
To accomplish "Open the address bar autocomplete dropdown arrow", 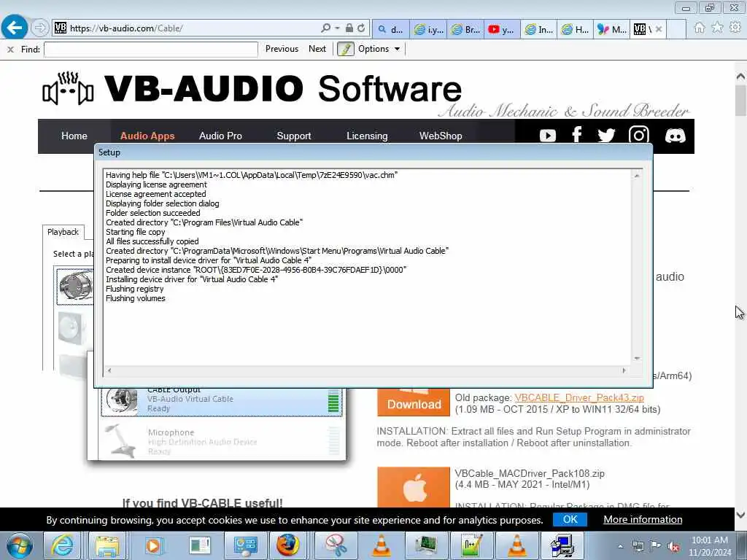I will coord(337,28).
